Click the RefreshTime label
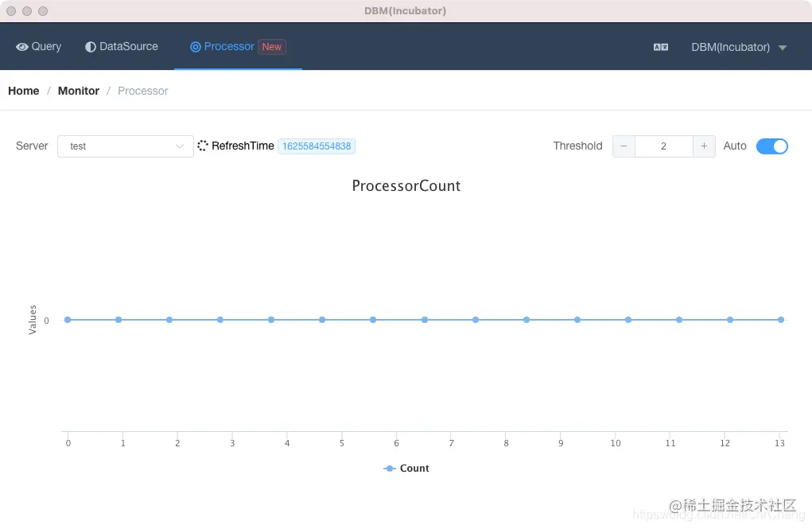This screenshot has width=812, height=529. click(243, 146)
